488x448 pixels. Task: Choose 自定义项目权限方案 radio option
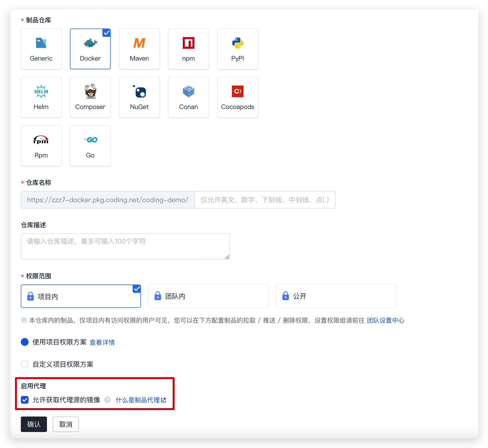point(25,364)
